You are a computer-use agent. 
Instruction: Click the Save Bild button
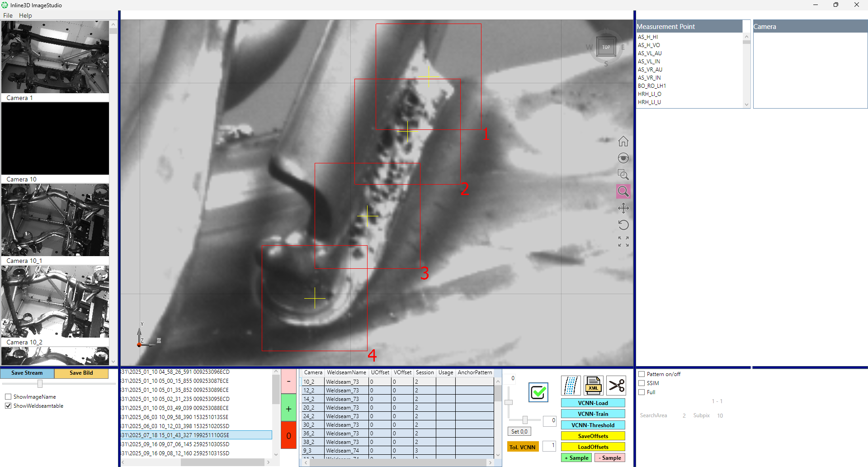pos(81,373)
